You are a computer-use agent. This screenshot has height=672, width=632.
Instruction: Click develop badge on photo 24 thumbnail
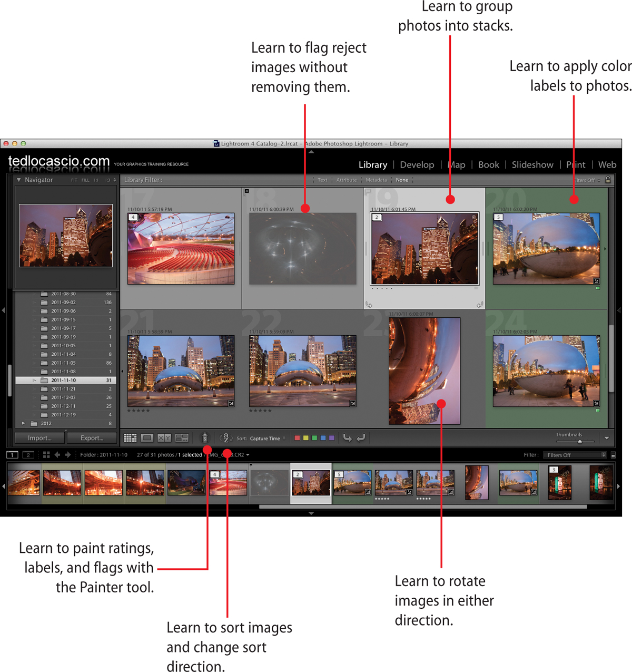[x=596, y=403]
